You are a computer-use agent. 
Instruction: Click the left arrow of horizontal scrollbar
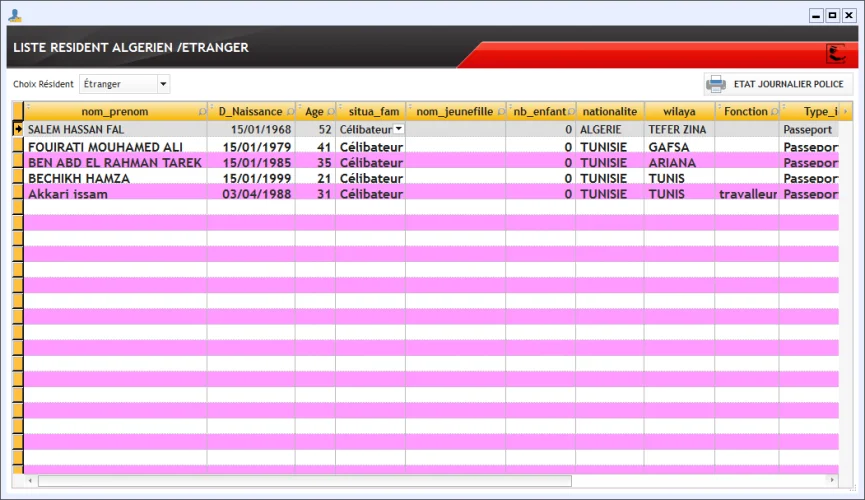[x=31, y=481]
